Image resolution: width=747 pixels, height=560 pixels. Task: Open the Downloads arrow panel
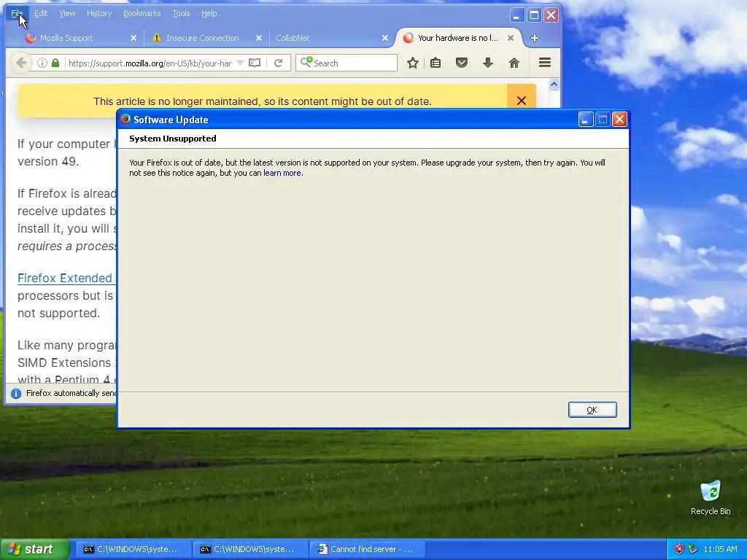click(488, 63)
